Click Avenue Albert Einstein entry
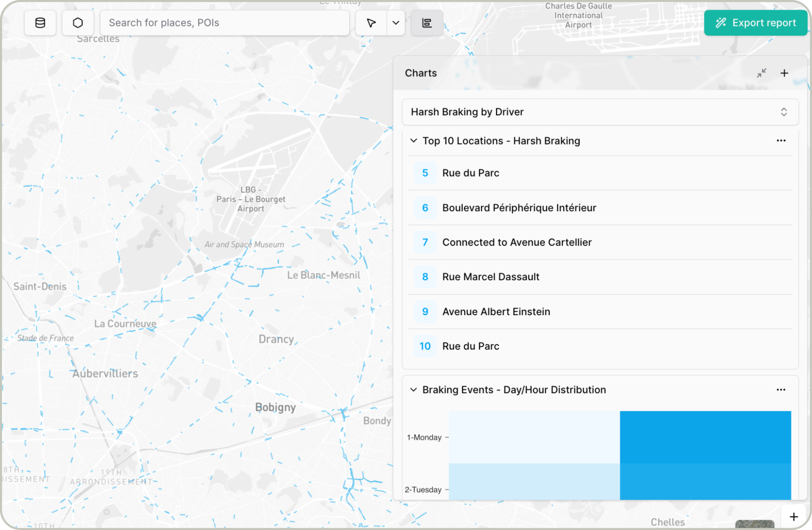Screen dimensions: 812x530 (496, 311)
